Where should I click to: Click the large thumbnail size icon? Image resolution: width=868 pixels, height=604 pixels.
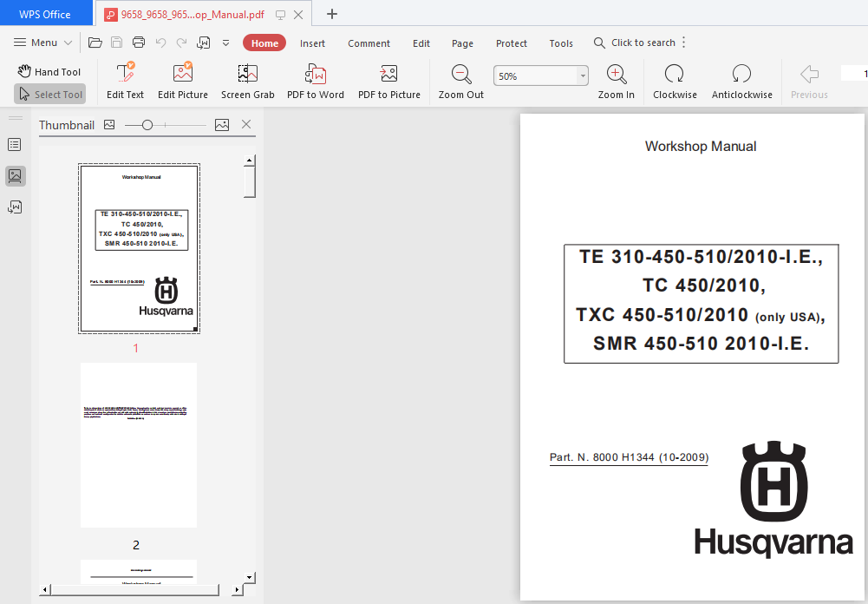point(222,125)
